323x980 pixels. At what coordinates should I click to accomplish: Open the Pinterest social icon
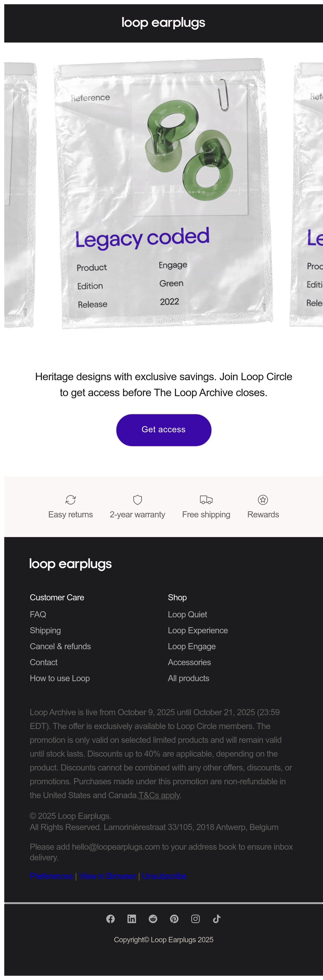175,919
